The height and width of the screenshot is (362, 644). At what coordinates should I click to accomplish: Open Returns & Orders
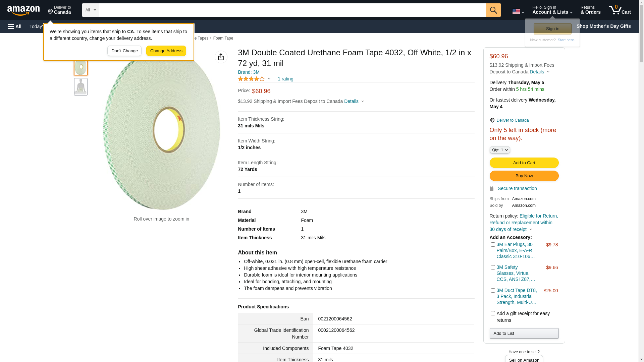pos(590,10)
